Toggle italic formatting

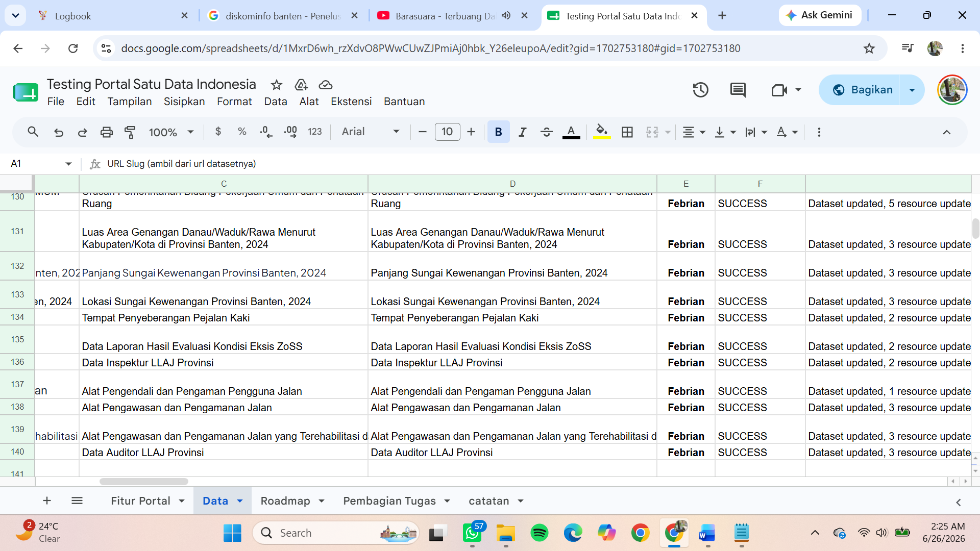point(522,132)
